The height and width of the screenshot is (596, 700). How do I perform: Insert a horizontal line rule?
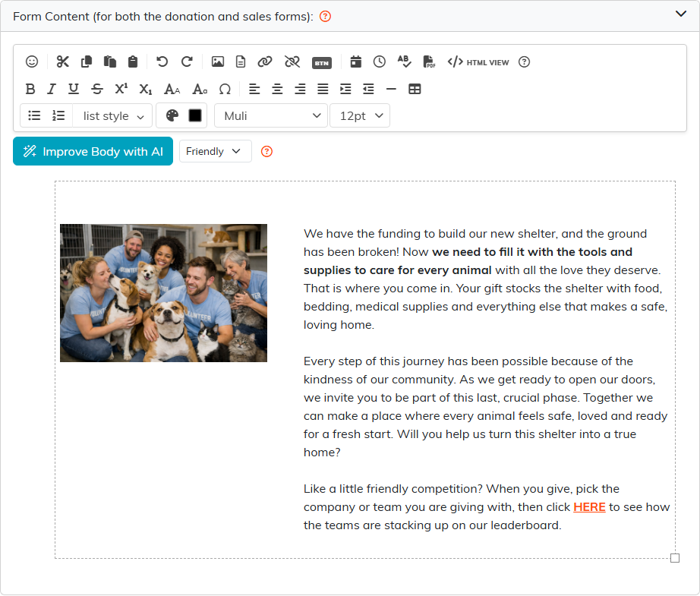coord(391,90)
